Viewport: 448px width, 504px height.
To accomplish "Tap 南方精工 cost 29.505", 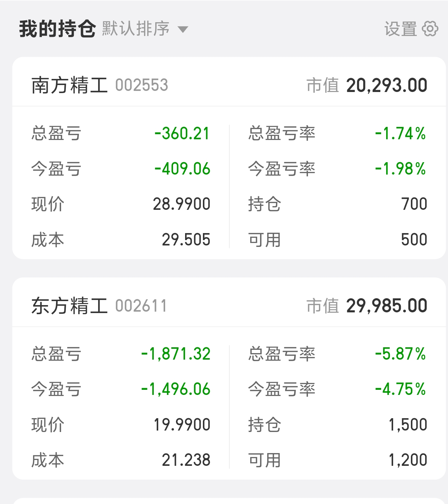I will tap(186, 240).
